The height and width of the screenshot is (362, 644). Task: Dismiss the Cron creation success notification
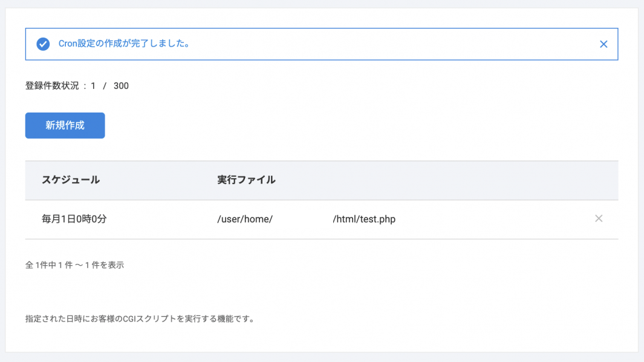pos(603,44)
